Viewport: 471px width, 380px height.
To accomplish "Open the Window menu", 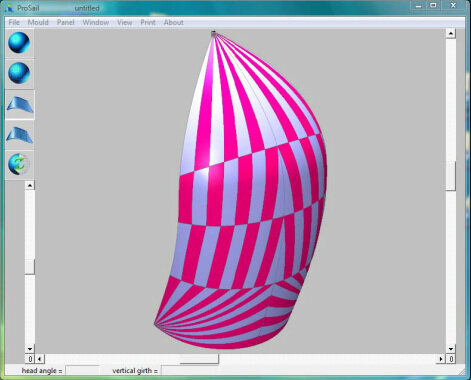I will click(x=96, y=22).
